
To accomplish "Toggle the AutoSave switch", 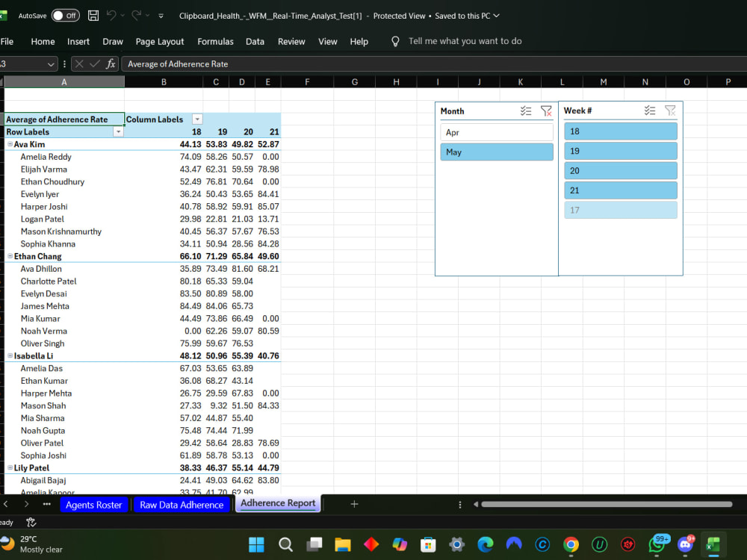I will click(65, 16).
